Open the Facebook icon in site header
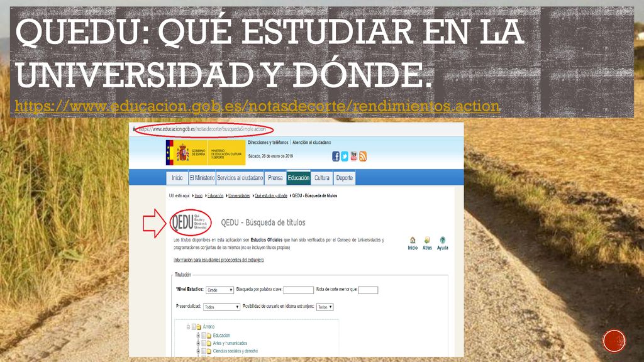Image resolution: width=644 pixels, height=362 pixels. (x=336, y=156)
